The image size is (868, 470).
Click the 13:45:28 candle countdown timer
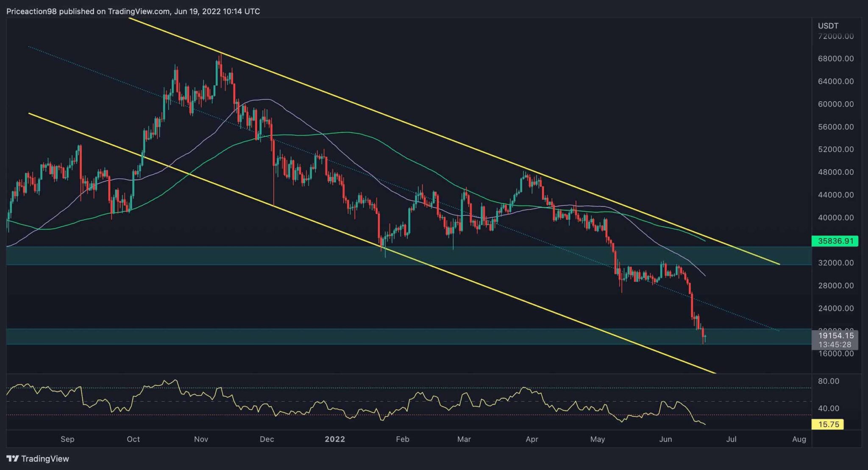pyautogui.click(x=835, y=344)
